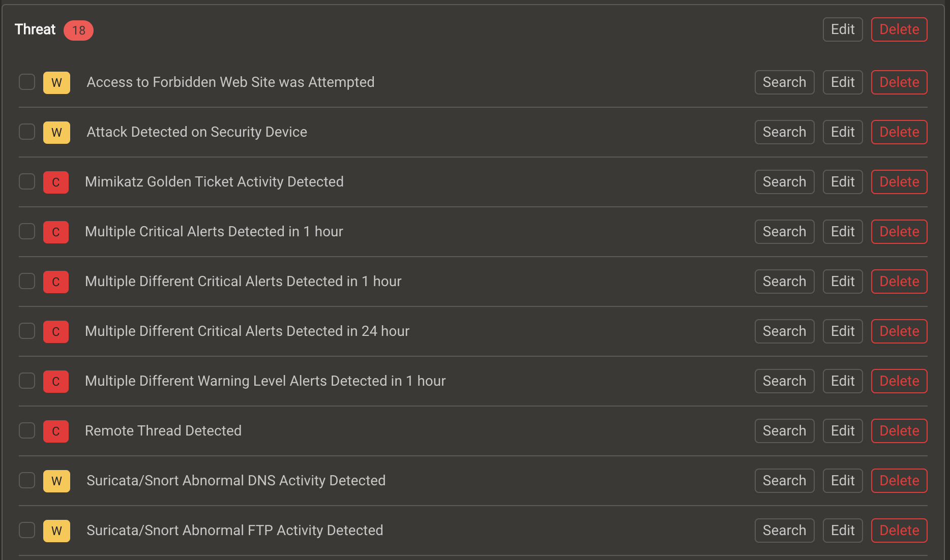Edit Multiple Different Warning Level Alerts rule
Image resolution: width=950 pixels, height=560 pixels.
click(843, 381)
